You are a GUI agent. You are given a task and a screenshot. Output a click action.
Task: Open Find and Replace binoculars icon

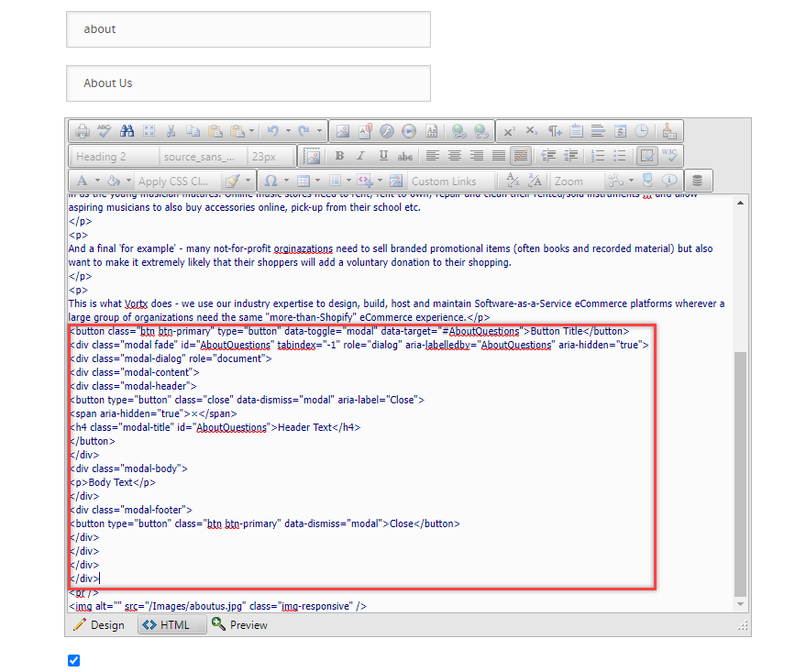click(127, 131)
